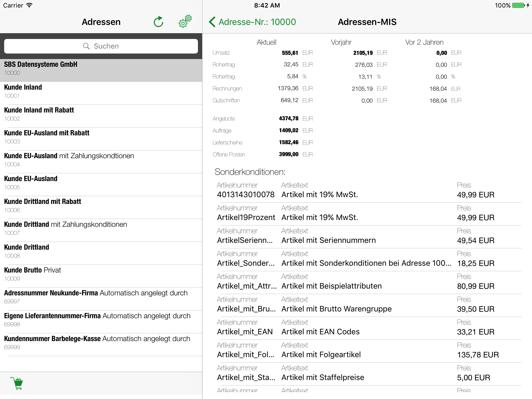This screenshot has height=399, width=532.
Task: Click current Rechnungen value 1379,36
Action: (288, 88)
